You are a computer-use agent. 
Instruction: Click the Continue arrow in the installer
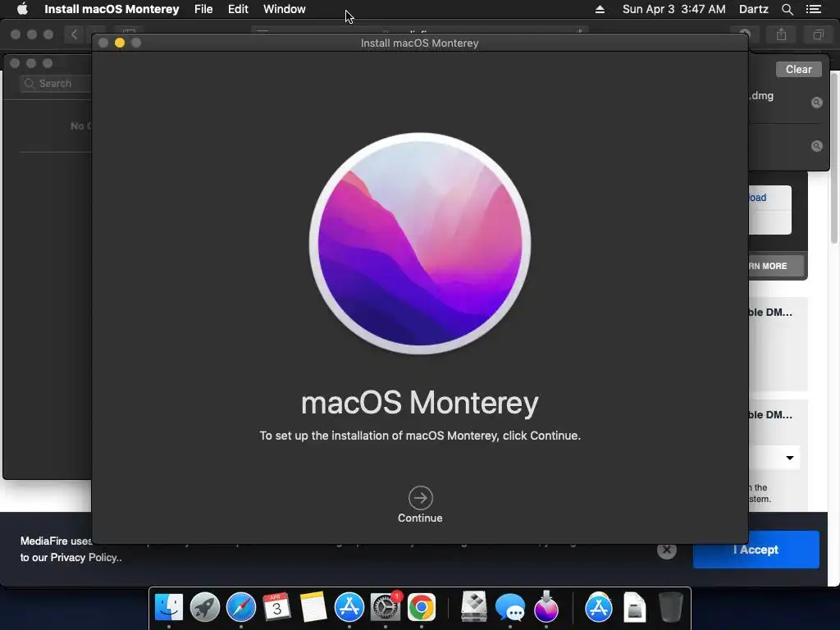pos(421,498)
